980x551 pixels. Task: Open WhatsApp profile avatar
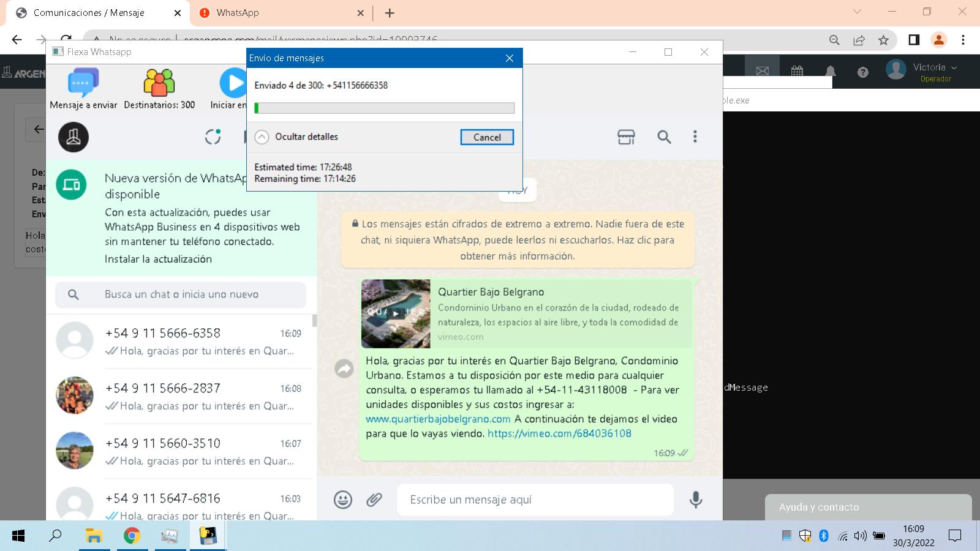[73, 137]
